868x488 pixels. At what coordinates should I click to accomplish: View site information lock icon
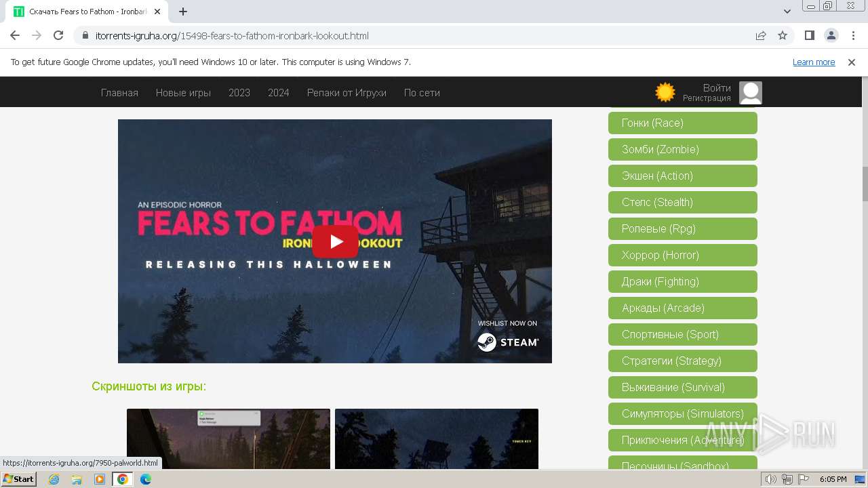point(85,35)
